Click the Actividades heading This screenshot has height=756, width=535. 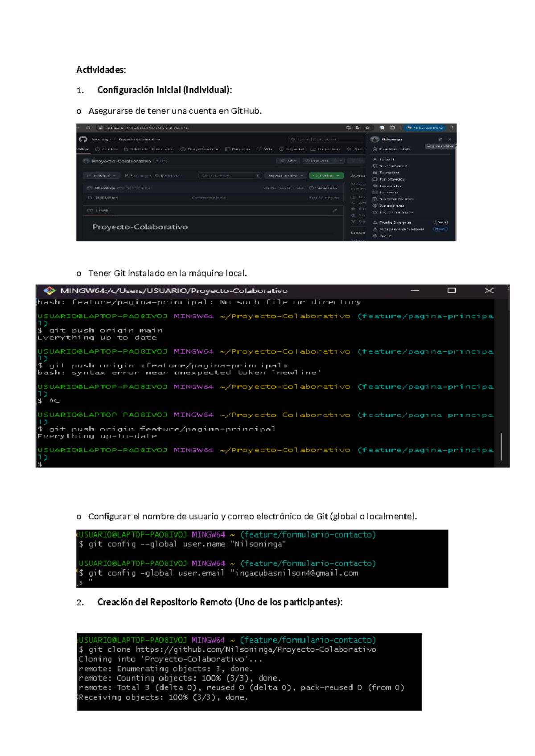click(101, 70)
